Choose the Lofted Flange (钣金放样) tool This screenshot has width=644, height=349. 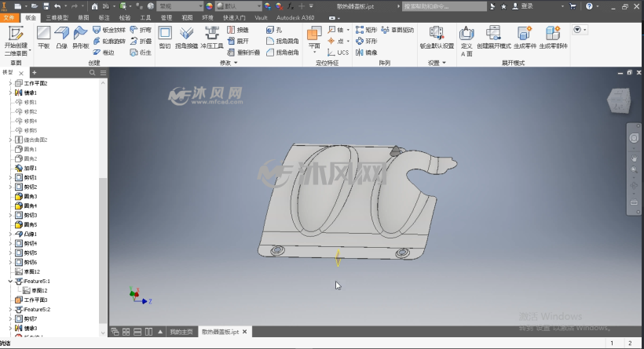pos(109,30)
